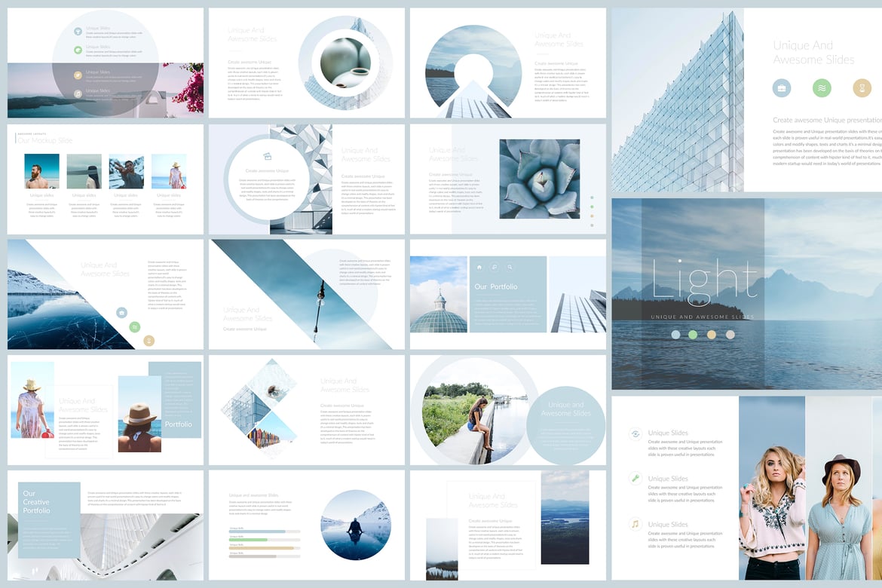Click the UNIQUE AND AWESOME SLIDES subtitle under Light
This screenshot has height=588, width=882.
click(x=702, y=317)
